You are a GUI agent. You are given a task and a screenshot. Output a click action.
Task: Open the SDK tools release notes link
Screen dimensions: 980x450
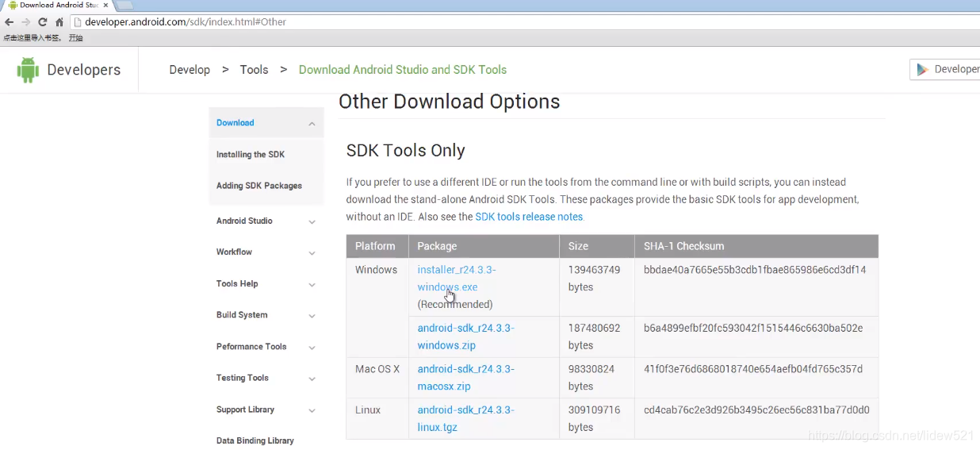529,217
